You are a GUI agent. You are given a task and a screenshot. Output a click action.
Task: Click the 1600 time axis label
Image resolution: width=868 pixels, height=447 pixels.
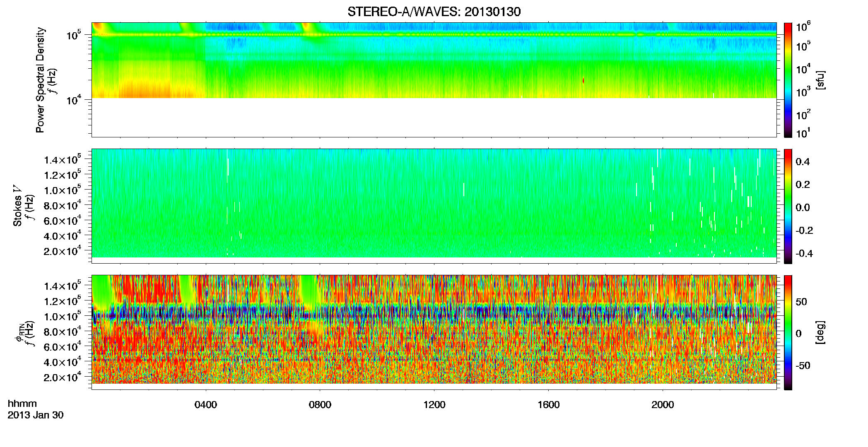pos(549,405)
